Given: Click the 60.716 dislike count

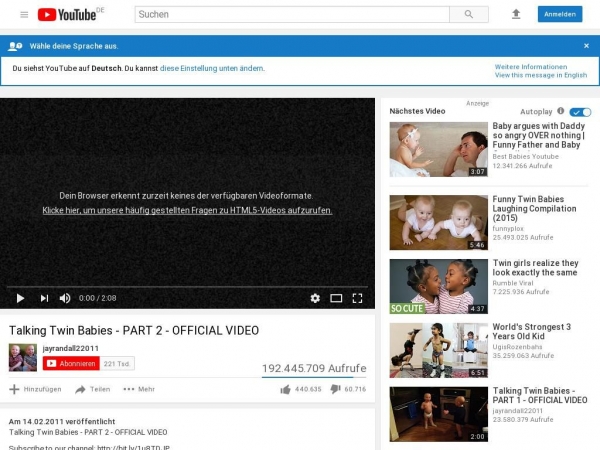Looking at the screenshot, I should point(355,390).
